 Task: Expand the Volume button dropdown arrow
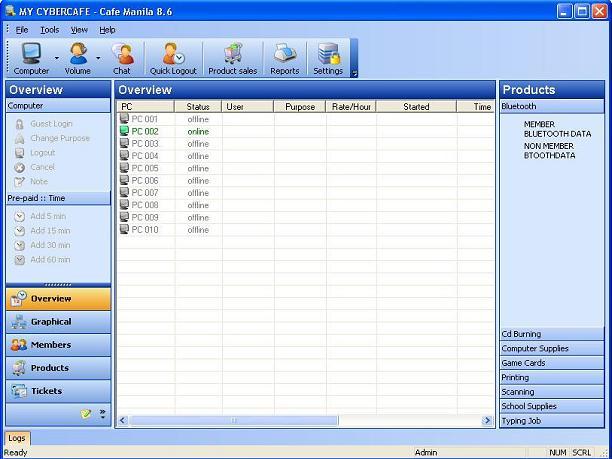click(x=98, y=59)
